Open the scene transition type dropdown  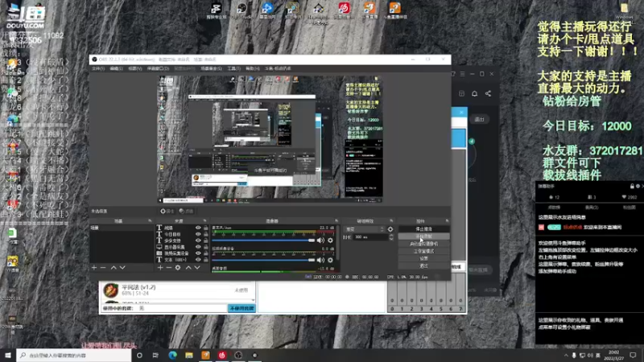pos(365,229)
